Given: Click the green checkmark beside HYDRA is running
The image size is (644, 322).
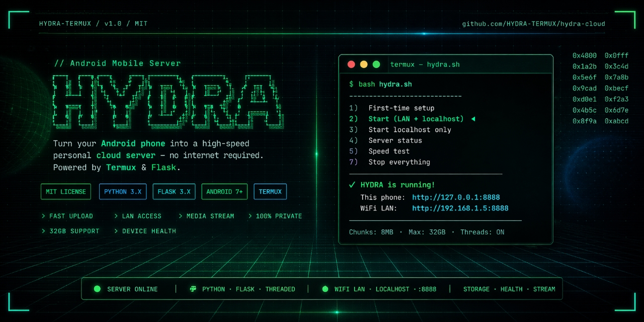Looking at the screenshot, I should tap(352, 185).
